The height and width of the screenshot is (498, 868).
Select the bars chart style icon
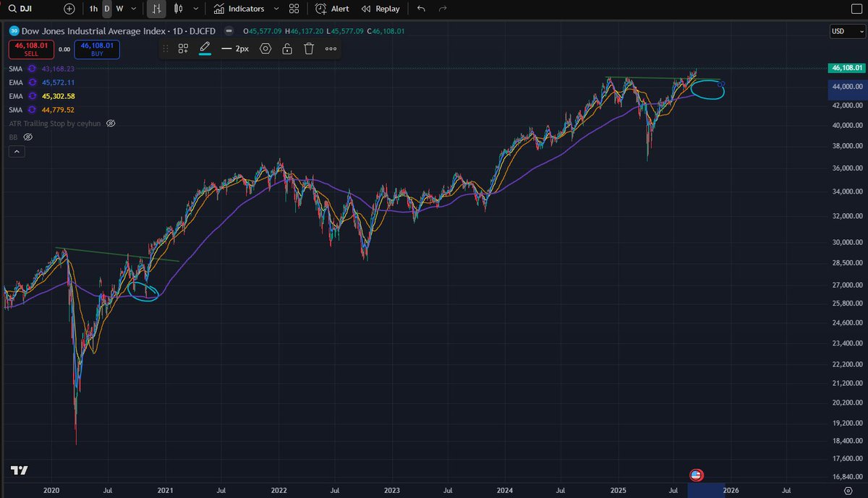156,9
